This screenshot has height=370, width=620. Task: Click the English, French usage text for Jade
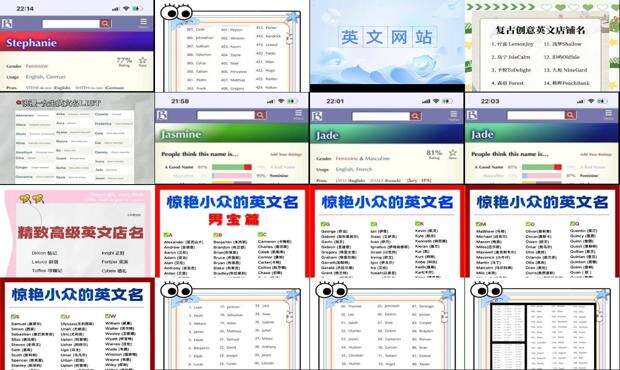pos(353,169)
